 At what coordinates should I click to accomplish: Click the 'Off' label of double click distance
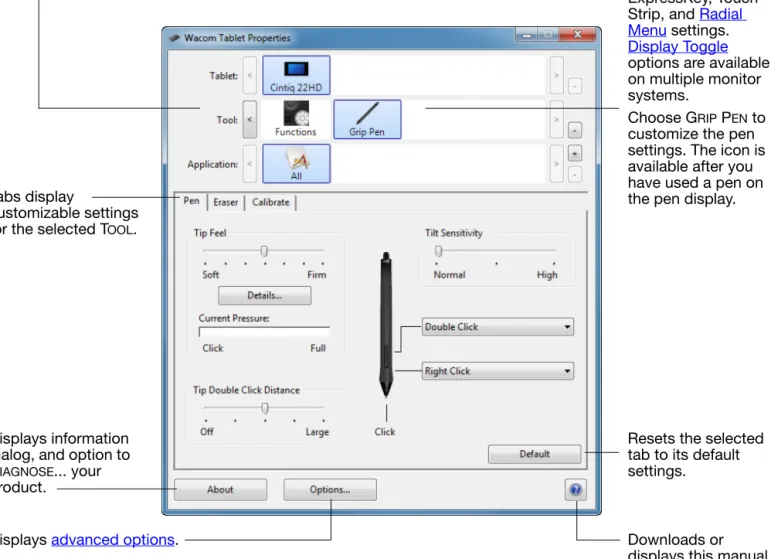[207, 432]
